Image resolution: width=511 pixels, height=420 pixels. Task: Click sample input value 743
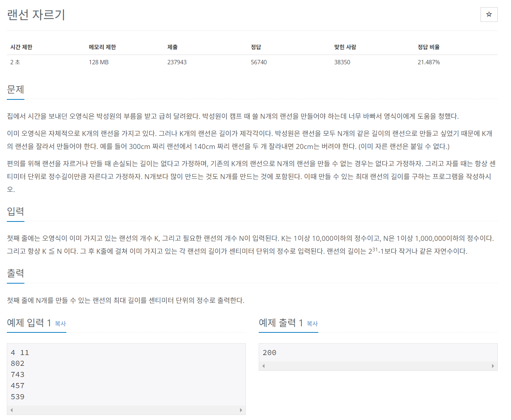point(18,374)
